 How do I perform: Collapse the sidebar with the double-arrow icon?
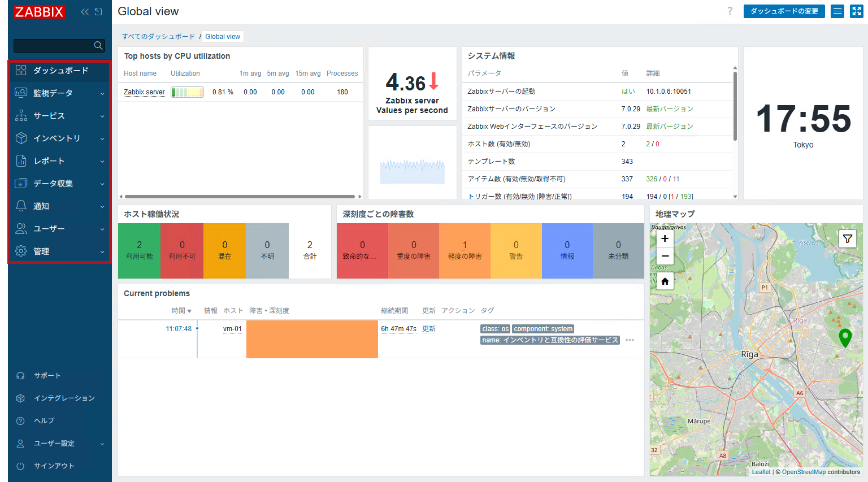85,12
